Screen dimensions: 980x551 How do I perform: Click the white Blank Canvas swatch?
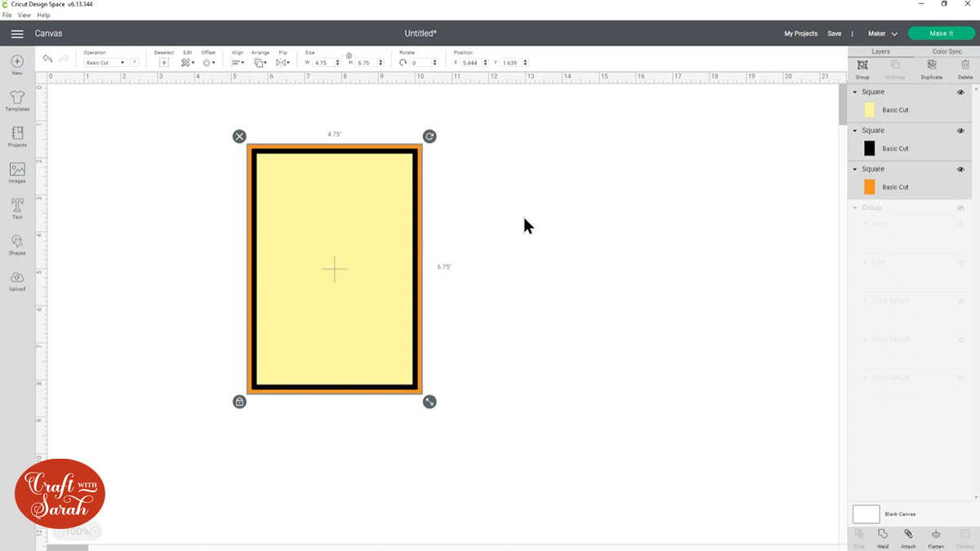click(866, 514)
